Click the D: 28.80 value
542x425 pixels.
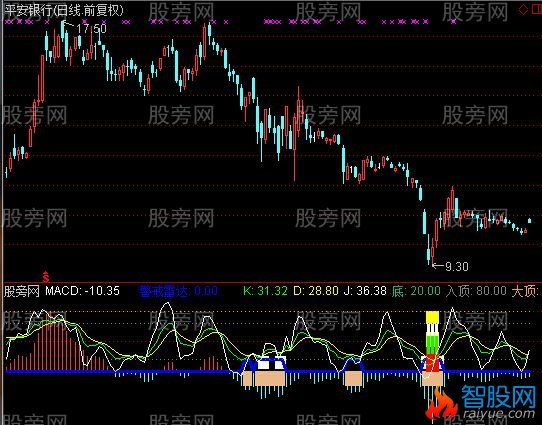(316, 291)
